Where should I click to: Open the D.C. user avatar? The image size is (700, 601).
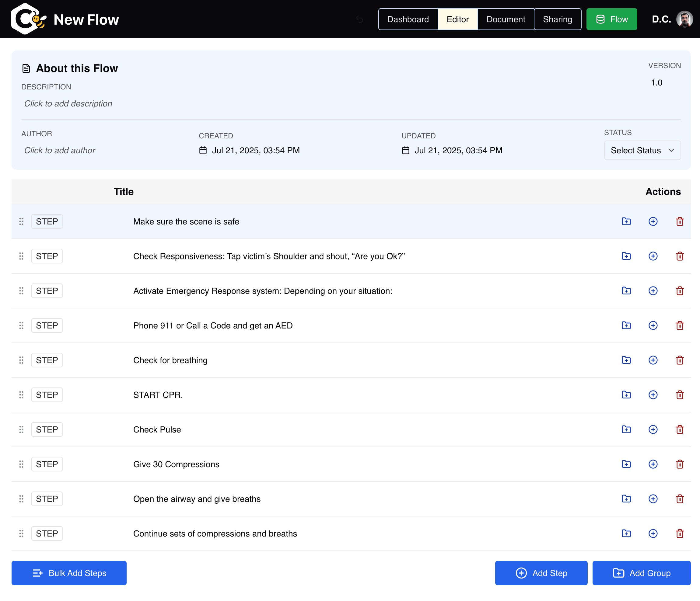(684, 19)
